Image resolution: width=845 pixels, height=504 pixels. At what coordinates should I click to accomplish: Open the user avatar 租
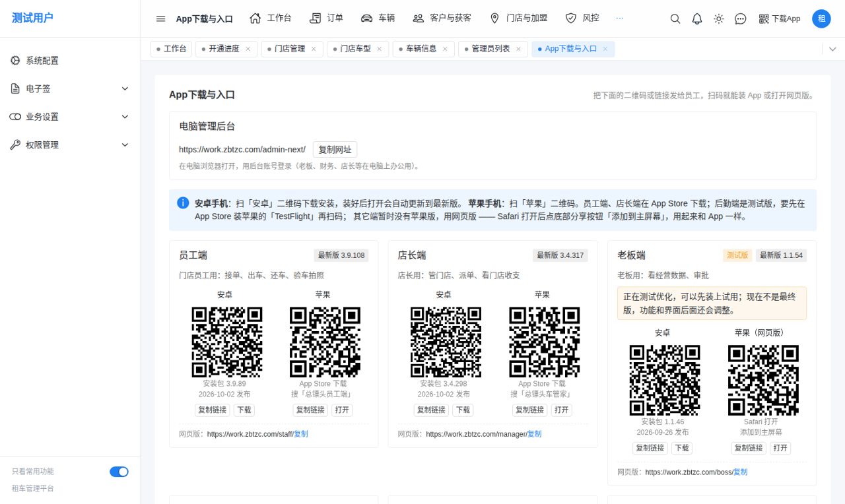[821, 18]
